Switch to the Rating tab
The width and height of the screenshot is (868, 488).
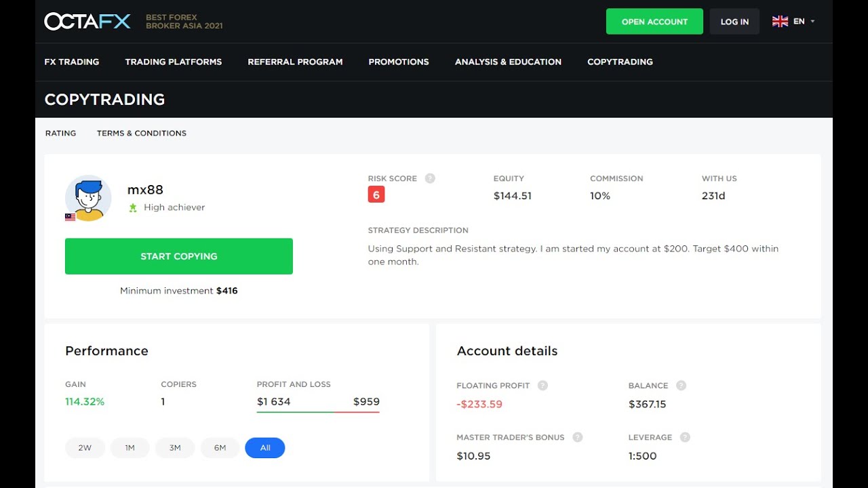coord(60,134)
